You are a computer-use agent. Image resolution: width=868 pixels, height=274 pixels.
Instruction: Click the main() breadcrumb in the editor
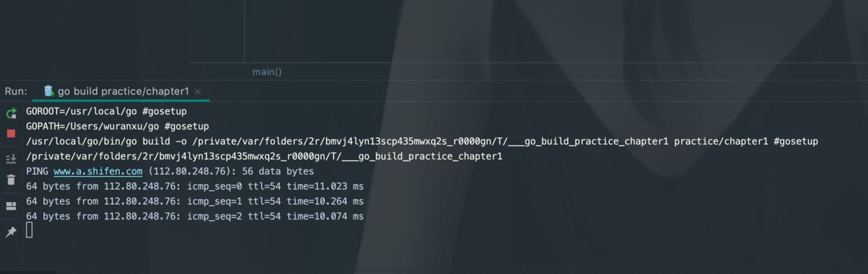point(267,72)
